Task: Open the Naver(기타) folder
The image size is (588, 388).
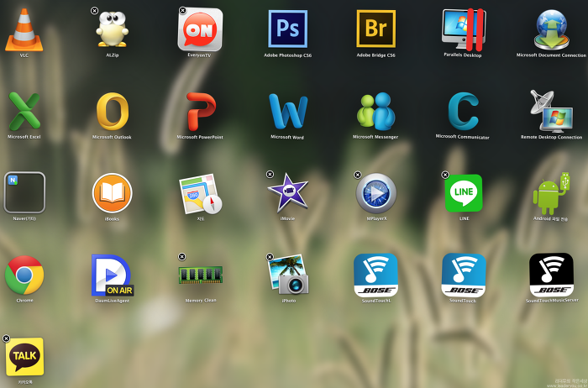Action: click(24, 192)
